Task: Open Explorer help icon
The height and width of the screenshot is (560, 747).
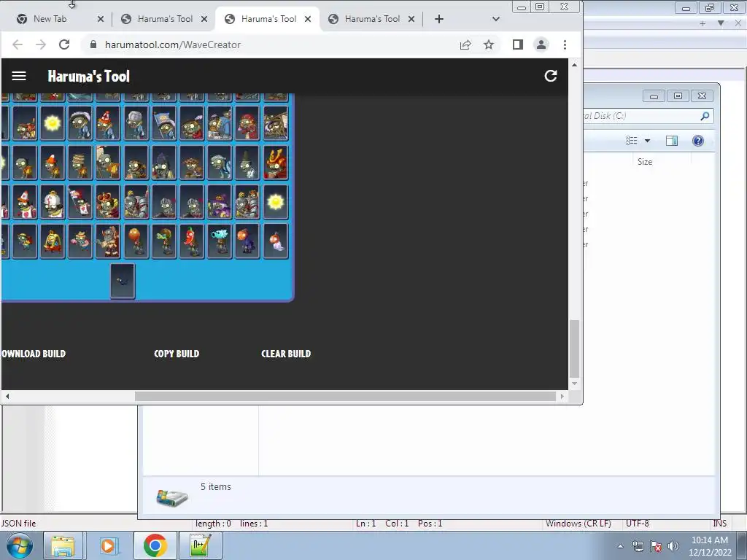Action: pyautogui.click(x=698, y=141)
